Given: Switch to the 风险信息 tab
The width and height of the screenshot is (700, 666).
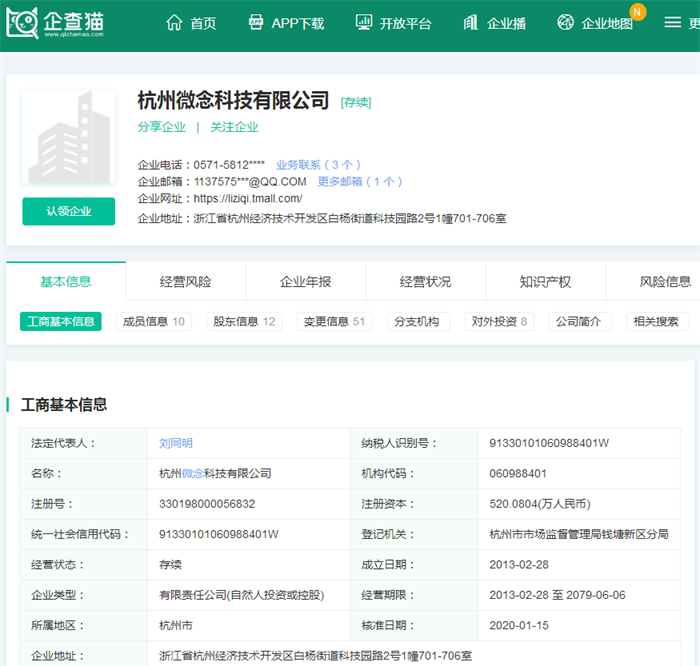Looking at the screenshot, I should tap(665, 281).
